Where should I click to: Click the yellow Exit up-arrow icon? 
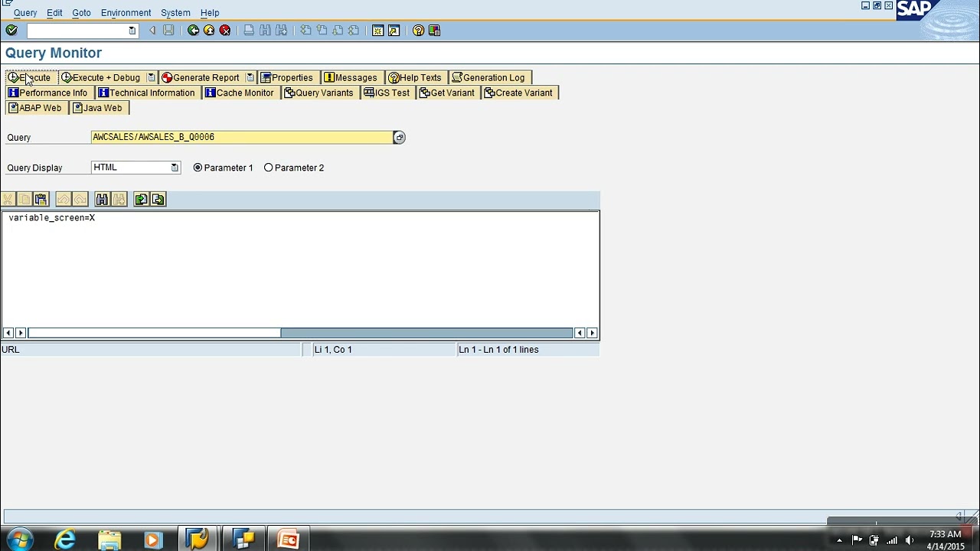pyautogui.click(x=209, y=31)
